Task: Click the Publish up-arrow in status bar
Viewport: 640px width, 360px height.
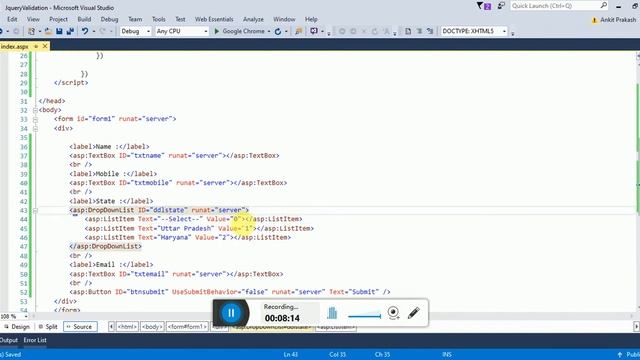Action: tap(620, 355)
